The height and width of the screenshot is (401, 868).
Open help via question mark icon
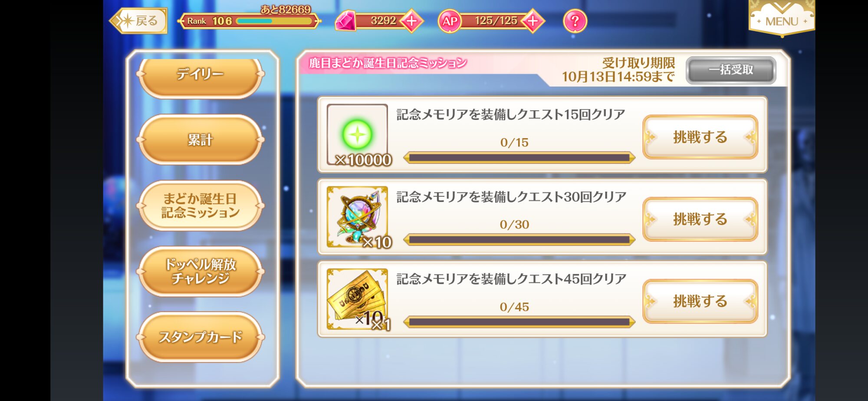click(x=575, y=21)
